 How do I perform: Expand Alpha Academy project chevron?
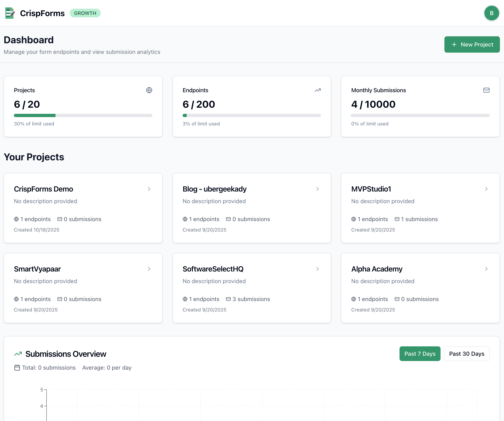pos(486,269)
